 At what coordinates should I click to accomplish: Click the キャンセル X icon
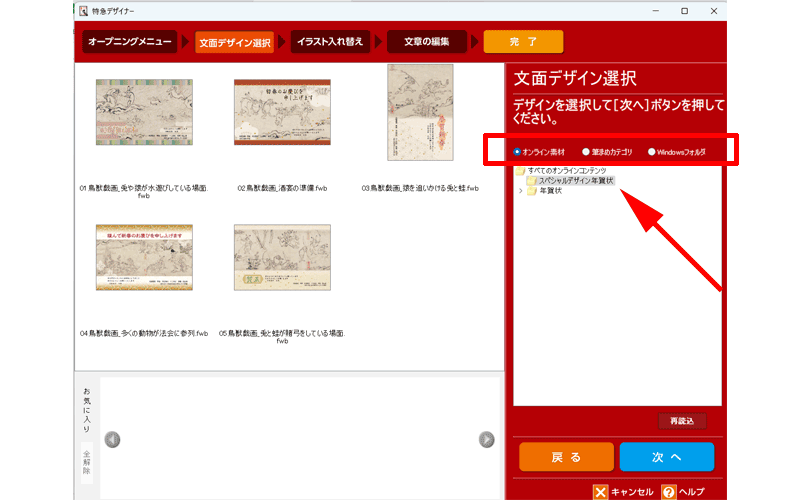(601, 492)
